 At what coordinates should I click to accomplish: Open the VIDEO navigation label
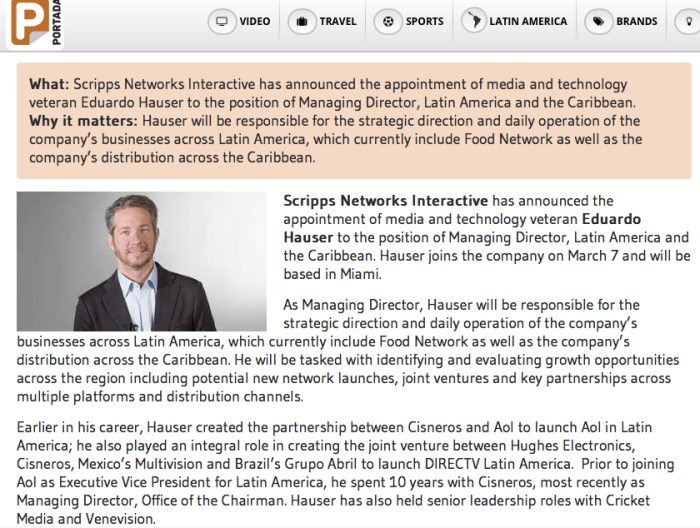(255, 21)
